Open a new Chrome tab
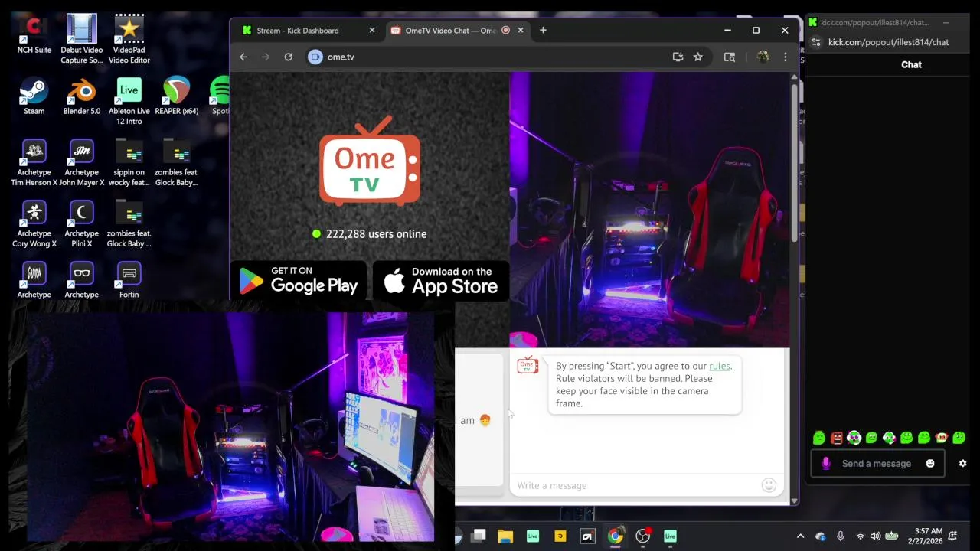The image size is (980, 551). tap(543, 30)
